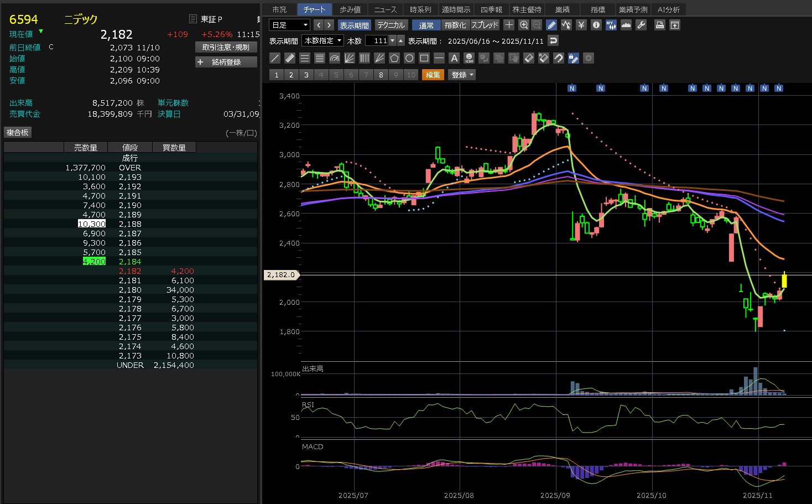Open the 本数指定 period dropdown

click(323, 40)
